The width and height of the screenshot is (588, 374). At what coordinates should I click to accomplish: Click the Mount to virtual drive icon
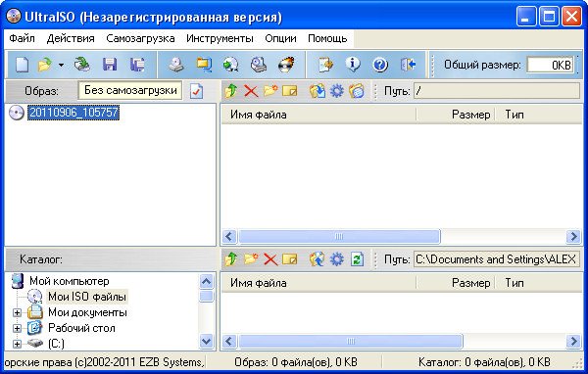point(259,65)
